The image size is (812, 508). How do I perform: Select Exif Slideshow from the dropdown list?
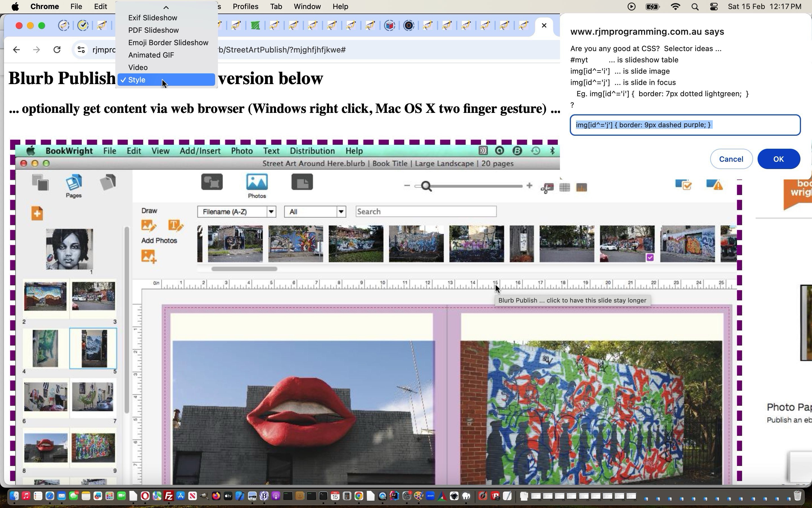[x=153, y=18]
